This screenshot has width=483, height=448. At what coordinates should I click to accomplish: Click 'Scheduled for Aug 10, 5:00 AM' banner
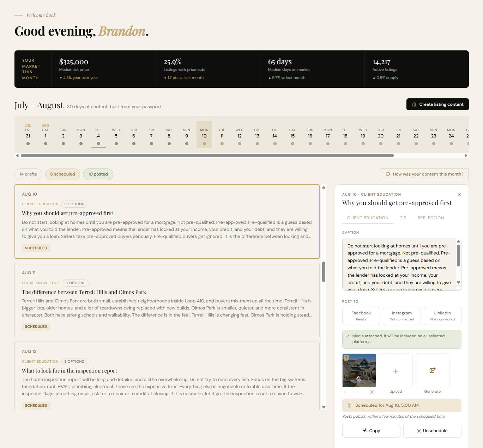point(402,405)
